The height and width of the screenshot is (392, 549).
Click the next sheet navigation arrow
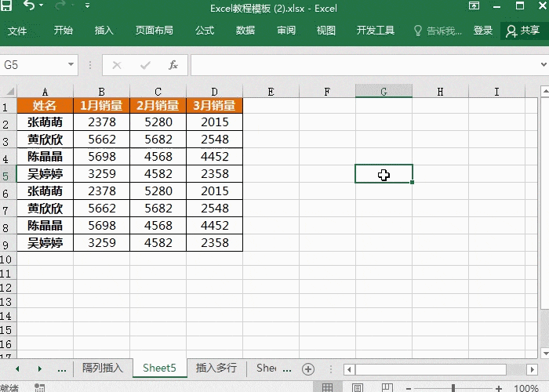[x=39, y=368]
